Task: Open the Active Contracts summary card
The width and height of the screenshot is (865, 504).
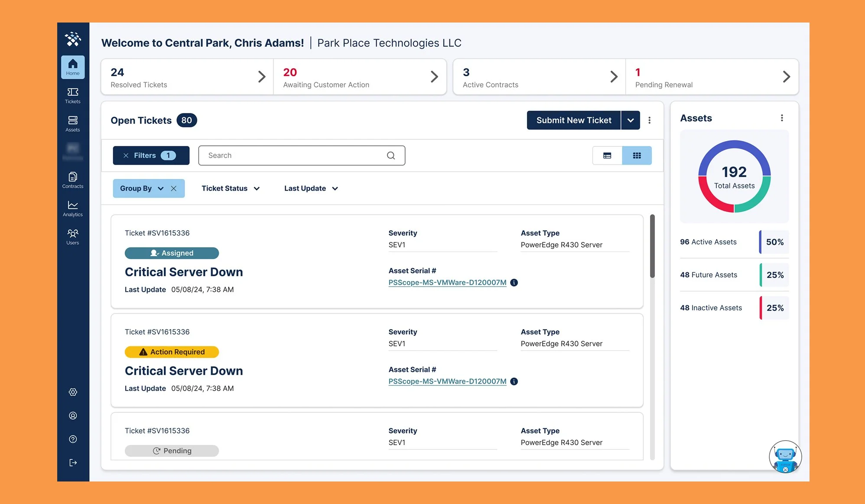Action: (539, 77)
